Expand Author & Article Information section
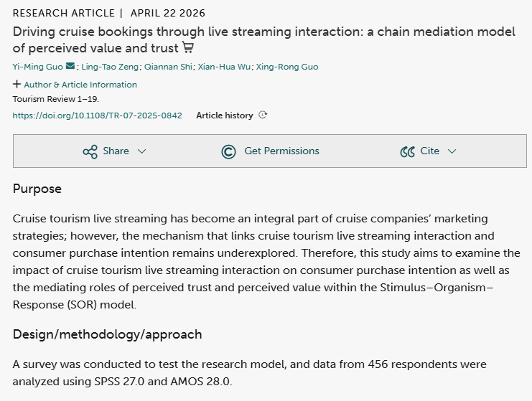This screenshot has height=401, width=532. coord(80,85)
